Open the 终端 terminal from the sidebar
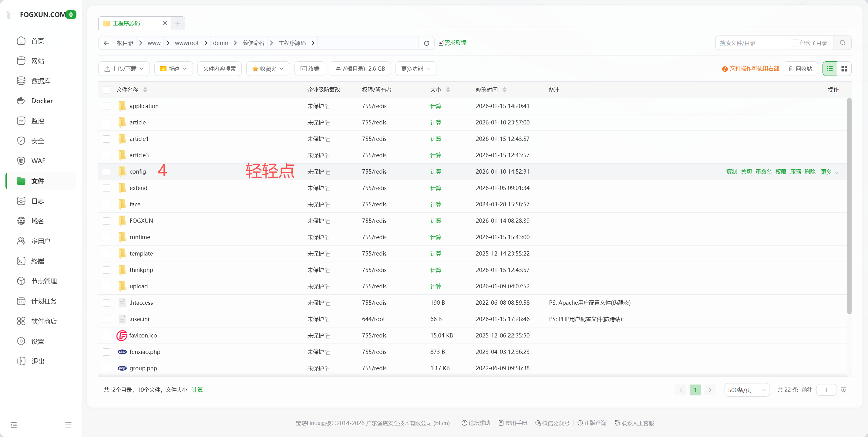 point(38,261)
